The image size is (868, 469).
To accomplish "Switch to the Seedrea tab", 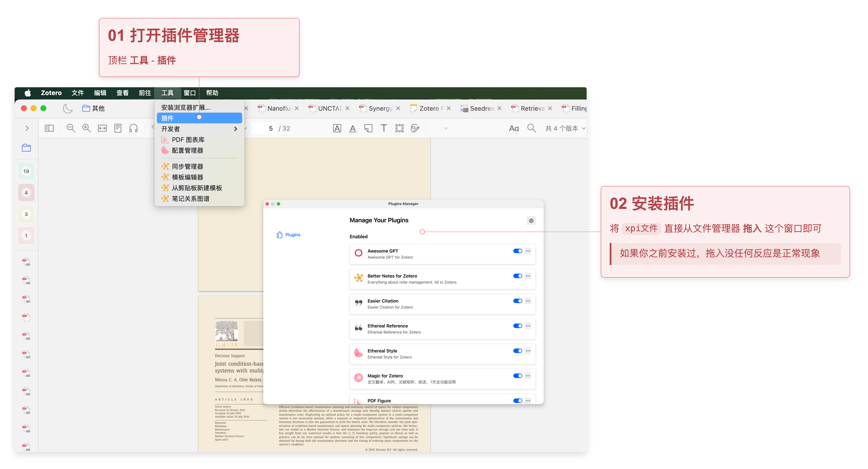I will pos(481,108).
